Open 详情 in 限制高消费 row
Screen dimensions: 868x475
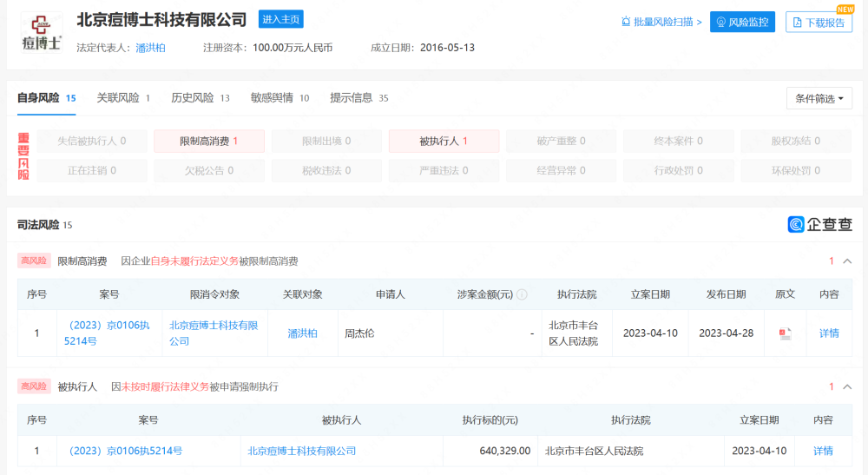[x=829, y=333]
